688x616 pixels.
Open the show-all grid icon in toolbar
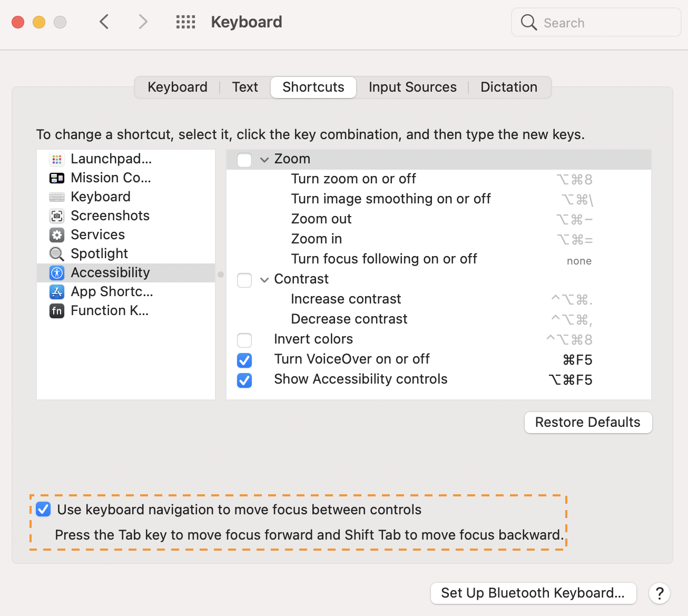pyautogui.click(x=185, y=22)
